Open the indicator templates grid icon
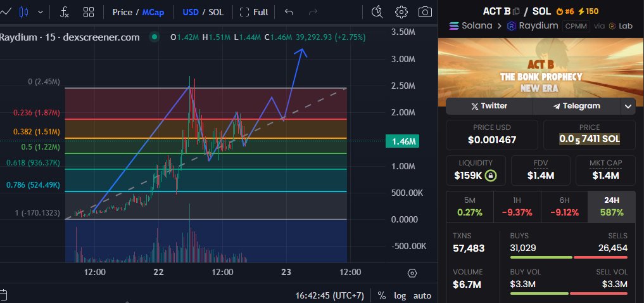This screenshot has height=303, width=644. (89, 12)
